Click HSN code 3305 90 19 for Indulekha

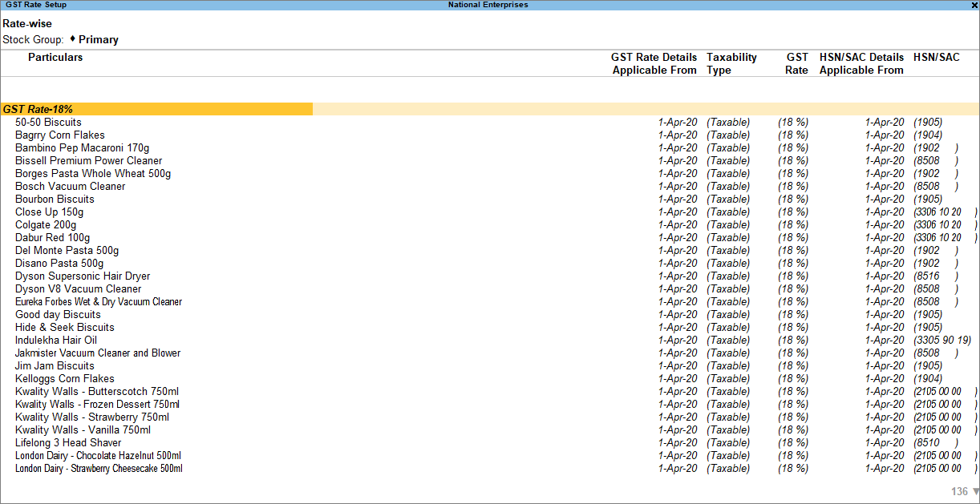point(942,340)
